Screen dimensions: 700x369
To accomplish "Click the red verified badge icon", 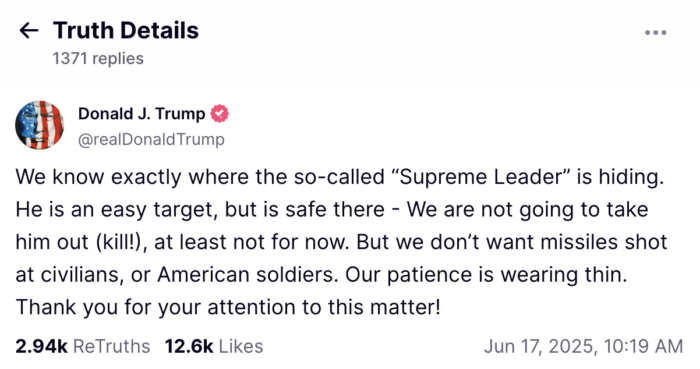I will [x=219, y=113].
